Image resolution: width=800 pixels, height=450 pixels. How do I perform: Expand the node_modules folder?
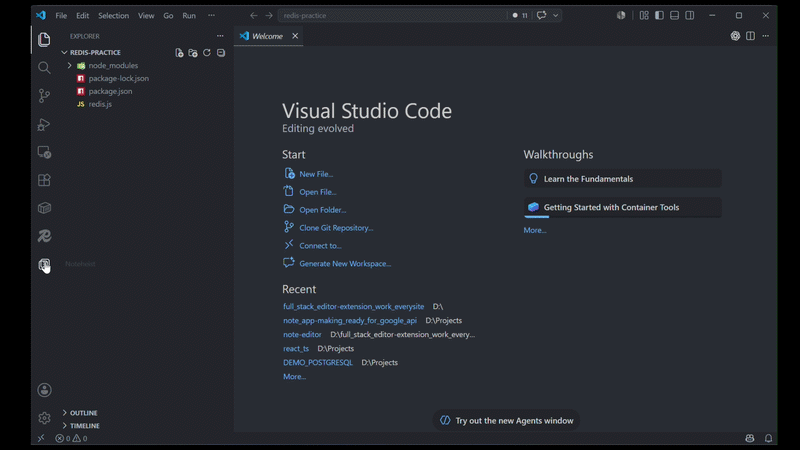point(69,65)
